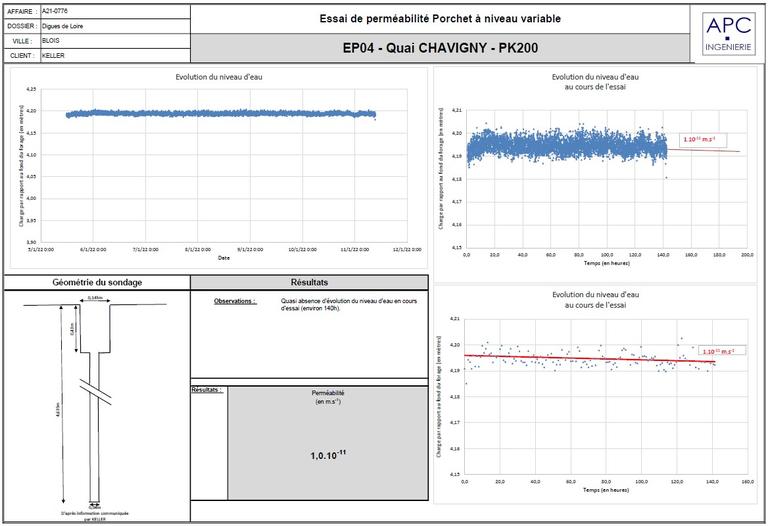
Task: Click the total depth dimension on diagram
Action: [60, 405]
